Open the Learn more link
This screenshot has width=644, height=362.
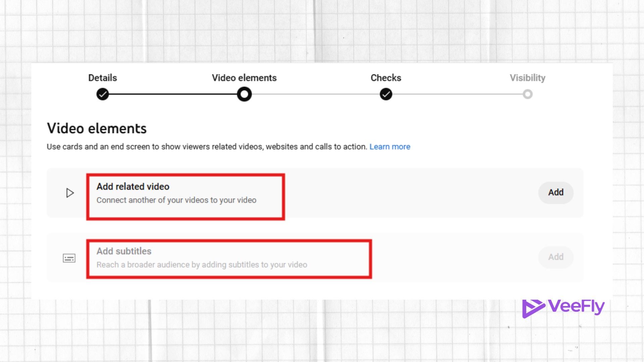(390, 146)
